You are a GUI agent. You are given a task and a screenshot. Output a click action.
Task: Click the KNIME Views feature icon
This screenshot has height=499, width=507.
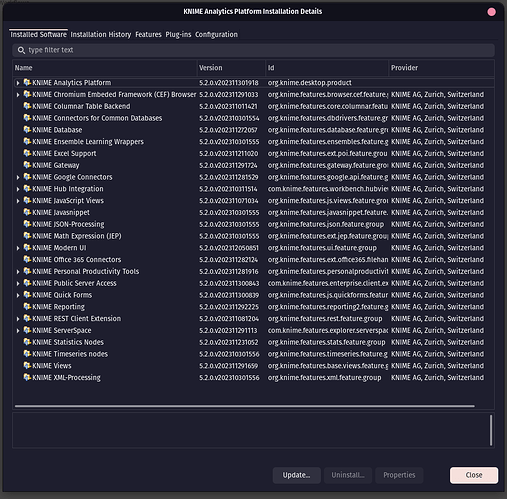pyautogui.click(x=27, y=366)
